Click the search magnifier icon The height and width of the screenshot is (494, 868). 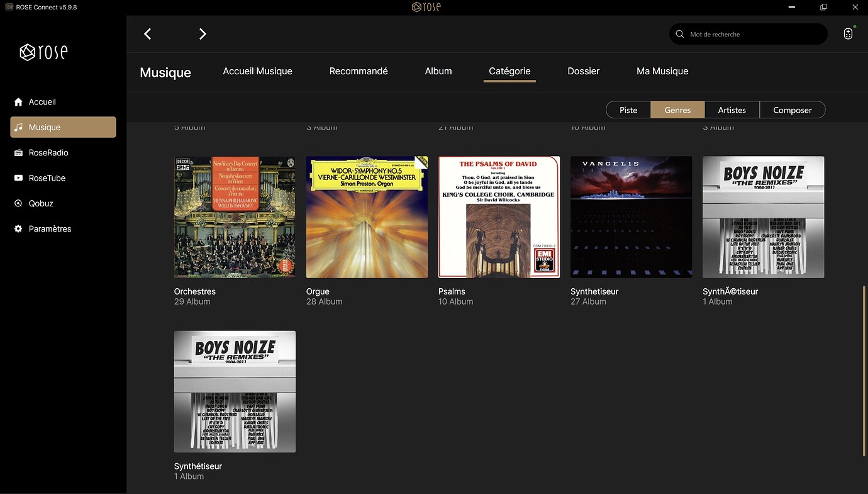[x=679, y=34]
